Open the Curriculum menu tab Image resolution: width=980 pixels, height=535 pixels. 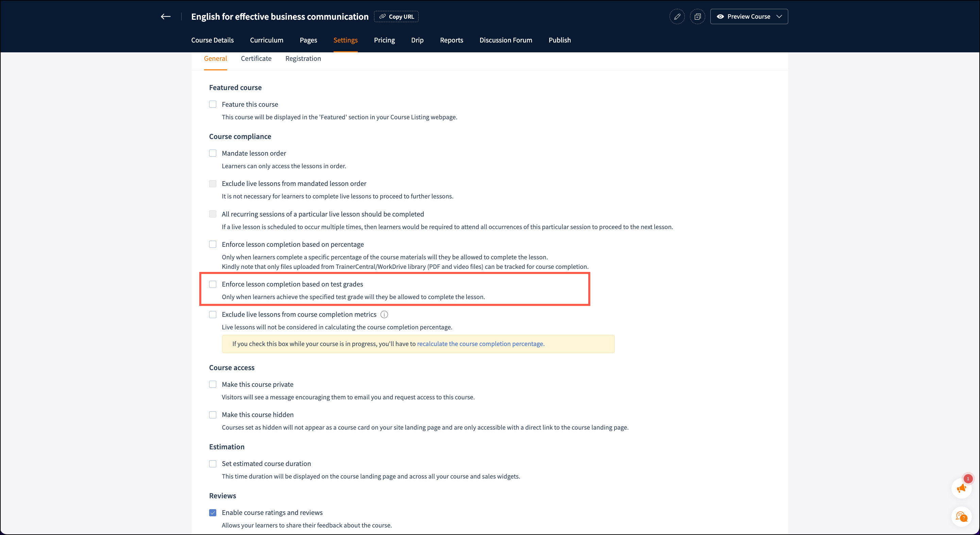click(x=266, y=40)
